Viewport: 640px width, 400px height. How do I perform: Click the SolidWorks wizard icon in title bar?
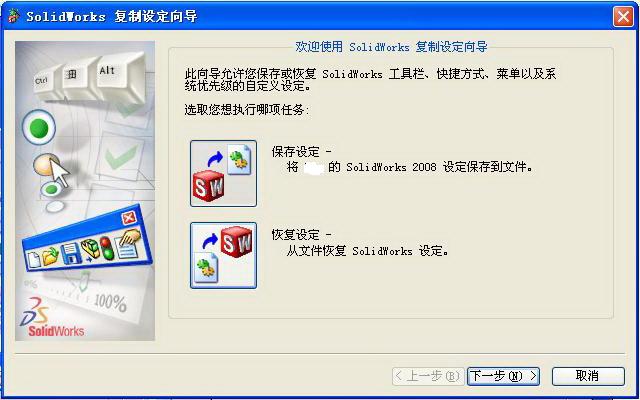pos(13,17)
